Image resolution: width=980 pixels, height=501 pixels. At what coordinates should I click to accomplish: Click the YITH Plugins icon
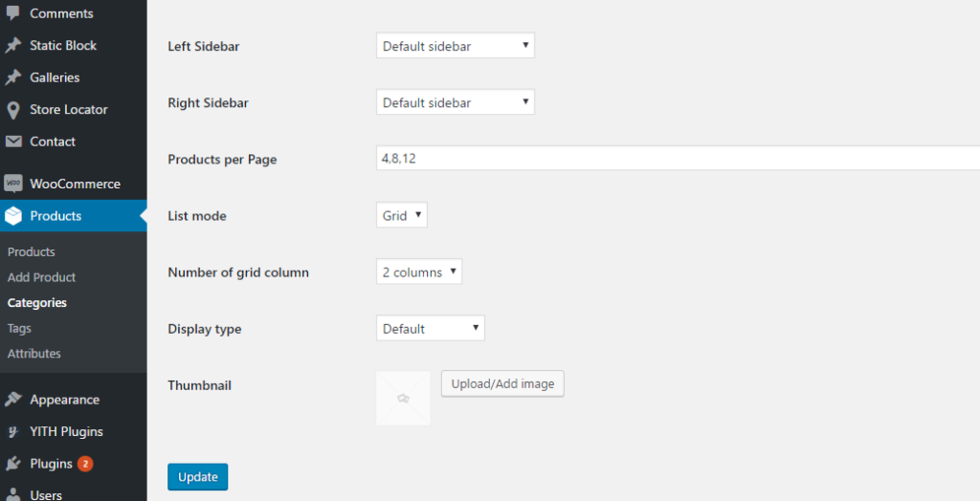pyautogui.click(x=12, y=431)
